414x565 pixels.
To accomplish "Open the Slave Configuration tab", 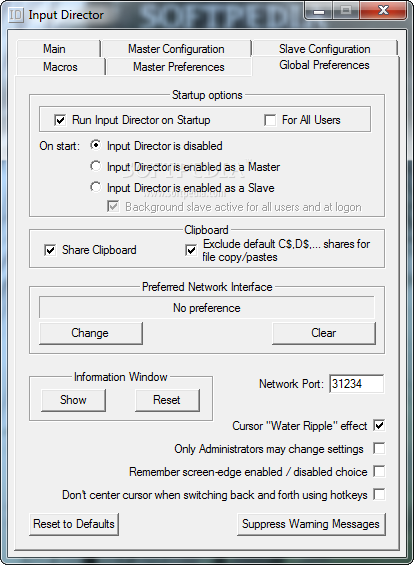I will coord(325,49).
